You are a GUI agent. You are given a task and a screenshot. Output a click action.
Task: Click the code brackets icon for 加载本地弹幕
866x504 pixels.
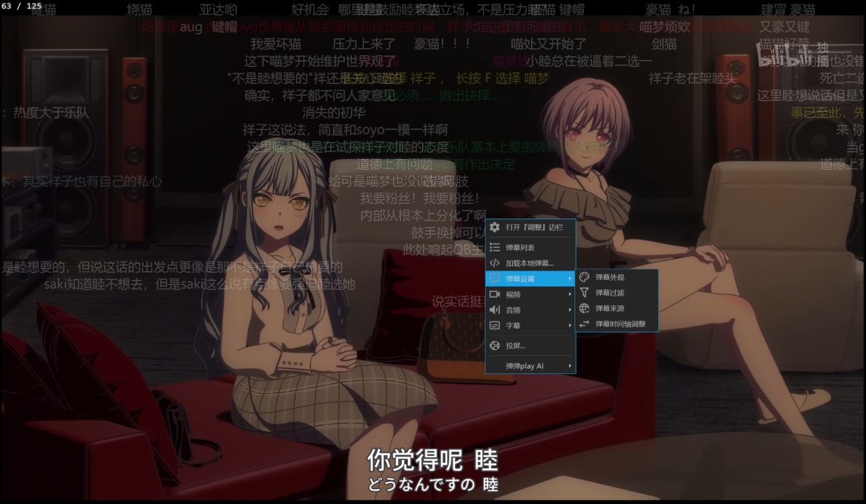[x=495, y=263]
